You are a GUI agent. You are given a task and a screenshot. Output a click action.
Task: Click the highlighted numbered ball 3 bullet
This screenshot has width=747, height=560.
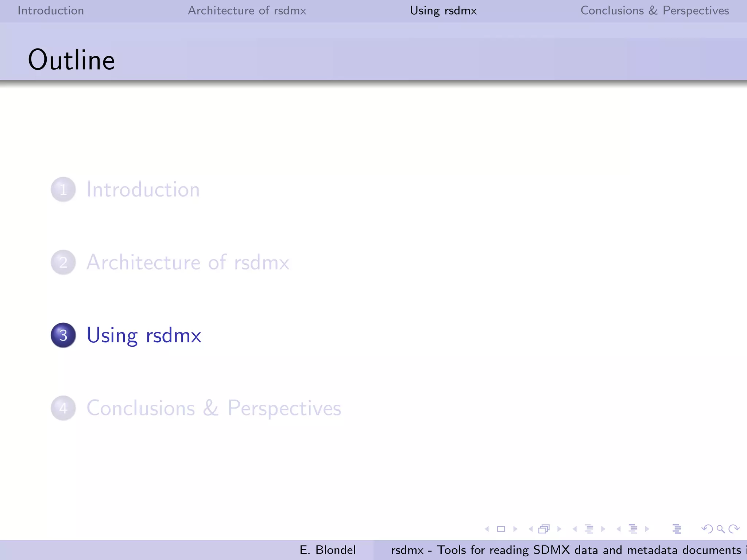[63, 335]
